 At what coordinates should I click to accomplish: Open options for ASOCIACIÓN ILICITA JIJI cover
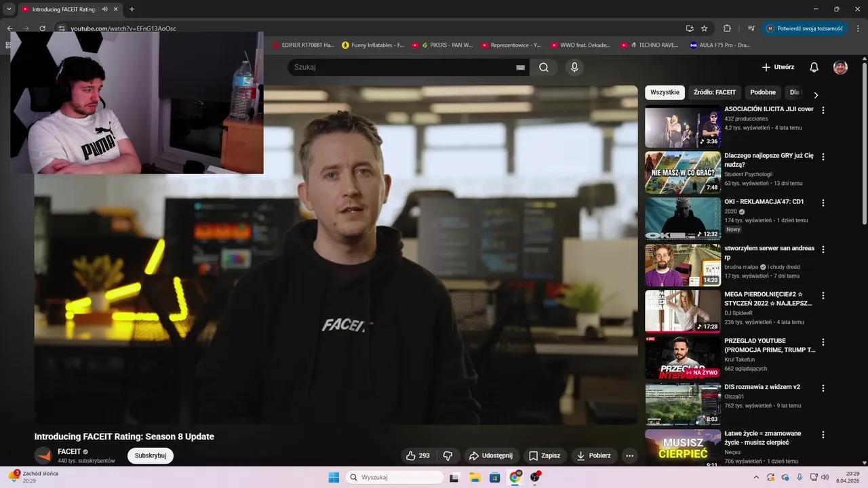click(823, 110)
